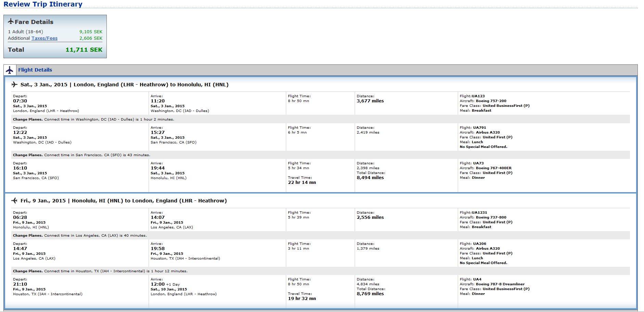Viewport: 644px width, 312px height.
Task: Click the 11,711 SEK total price
Action: click(x=84, y=50)
